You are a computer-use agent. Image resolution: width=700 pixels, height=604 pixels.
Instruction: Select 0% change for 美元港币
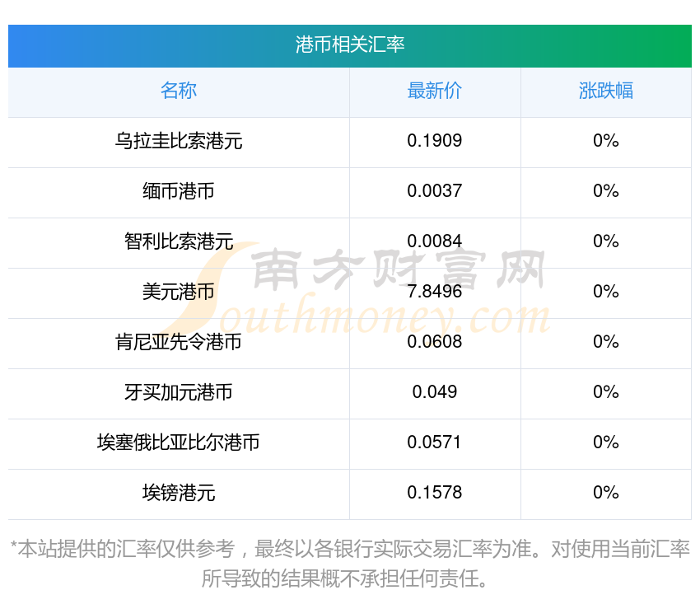tap(606, 292)
